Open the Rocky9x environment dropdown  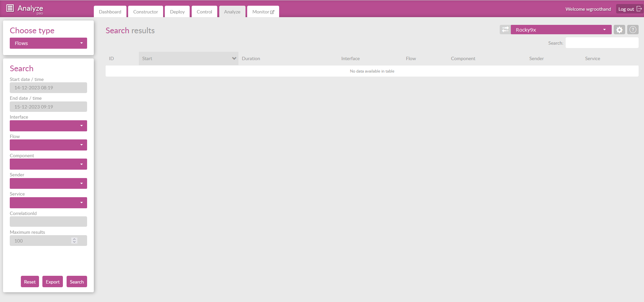561,30
